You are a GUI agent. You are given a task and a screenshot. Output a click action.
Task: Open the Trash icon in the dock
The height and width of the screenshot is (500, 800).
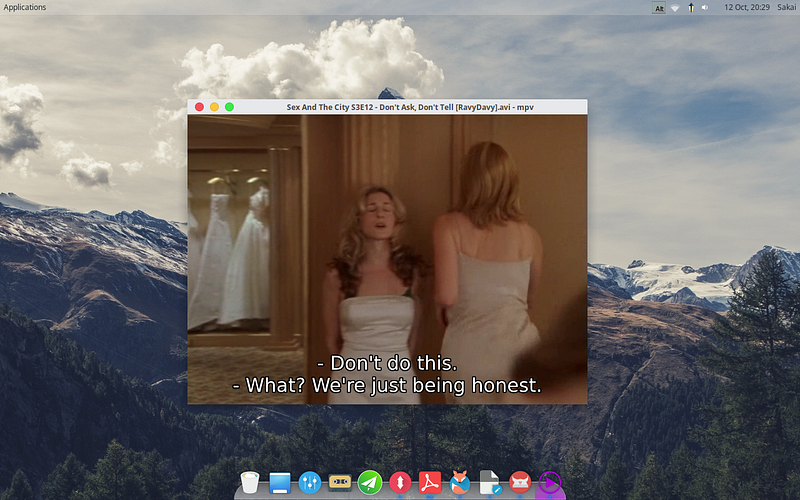click(x=250, y=482)
